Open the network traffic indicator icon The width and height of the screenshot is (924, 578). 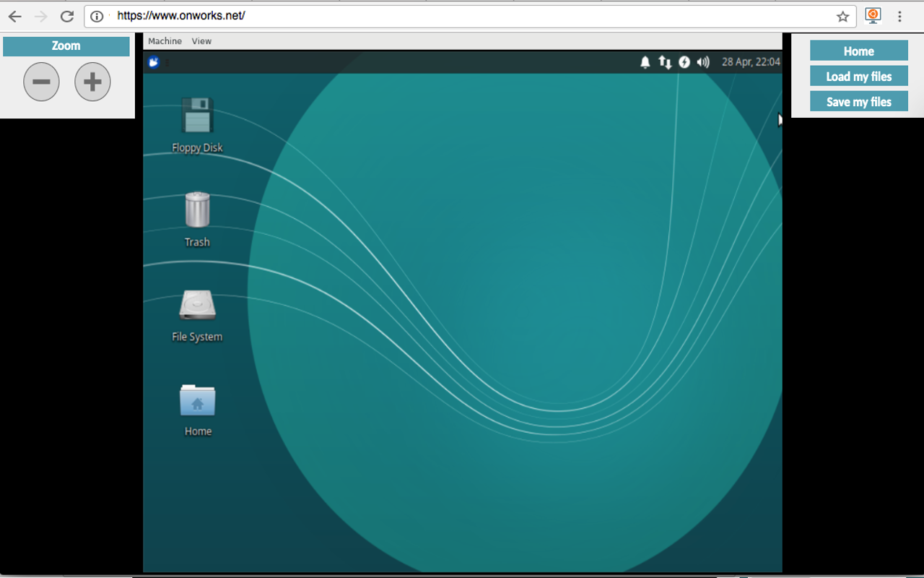(665, 62)
